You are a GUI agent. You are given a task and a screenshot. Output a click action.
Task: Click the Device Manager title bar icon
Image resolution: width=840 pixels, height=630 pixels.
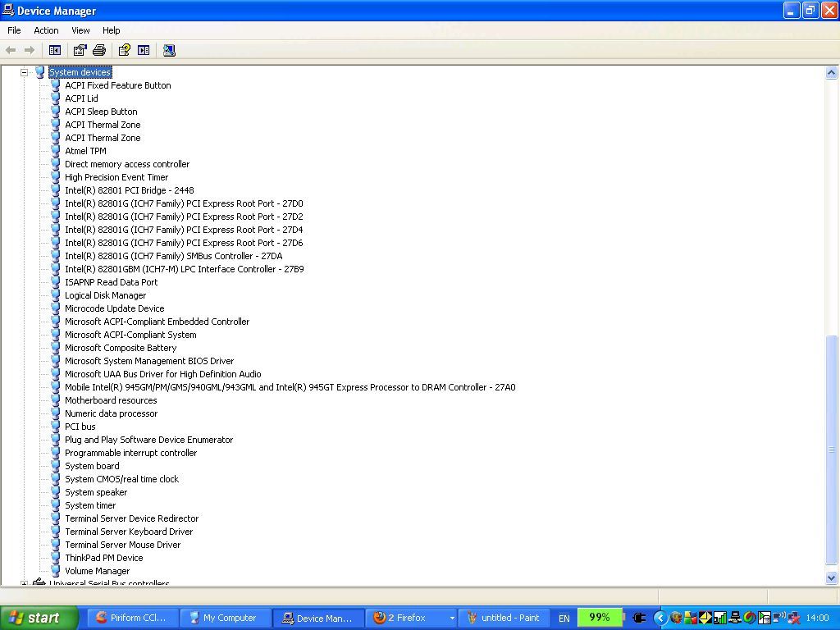tap(8, 10)
